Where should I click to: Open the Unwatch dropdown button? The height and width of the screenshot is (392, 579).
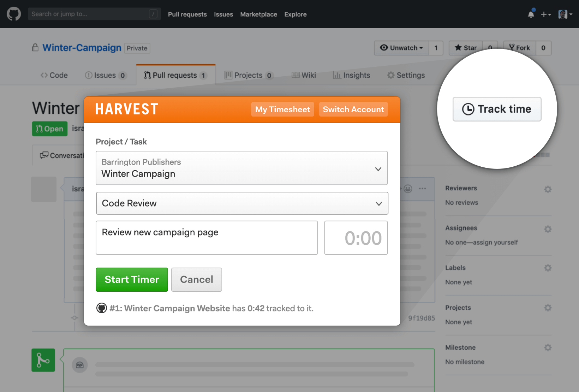(401, 48)
